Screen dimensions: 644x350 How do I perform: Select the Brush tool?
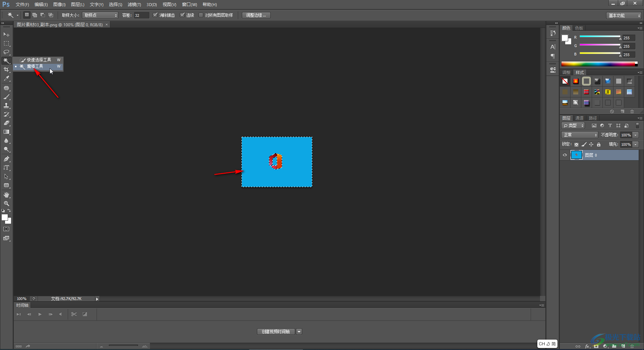click(6, 97)
